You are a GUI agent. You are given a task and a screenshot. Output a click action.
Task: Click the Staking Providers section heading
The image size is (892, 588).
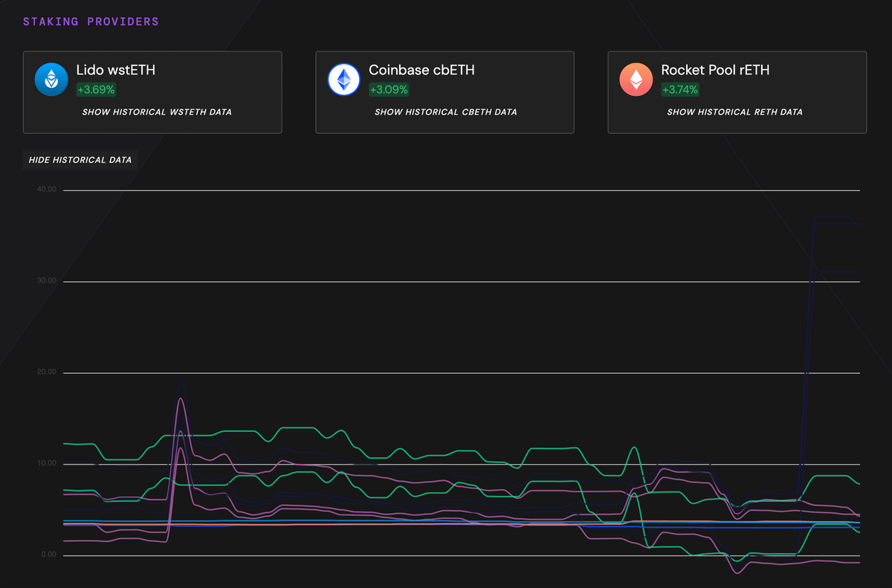point(91,22)
